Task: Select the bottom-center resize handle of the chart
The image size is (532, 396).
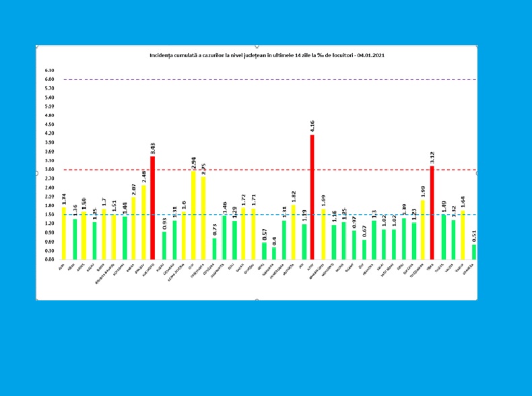Action: pyautogui.click(x=257, y=300)
